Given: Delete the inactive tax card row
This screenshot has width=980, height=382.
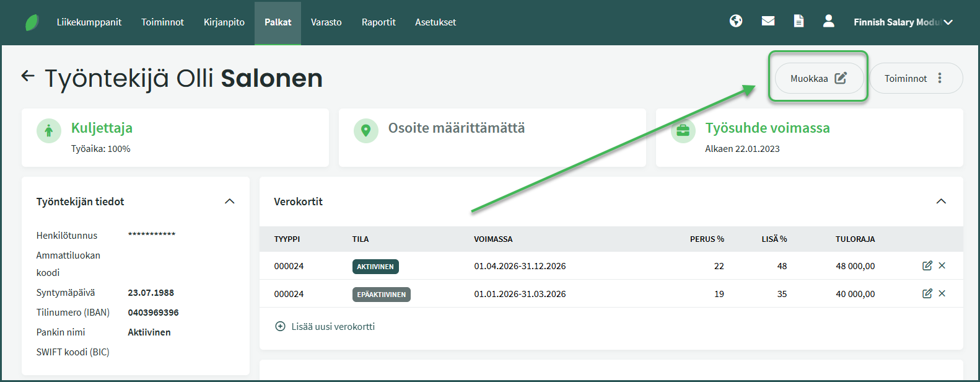Looking at the screenshot, I should (x=942, y=293).
